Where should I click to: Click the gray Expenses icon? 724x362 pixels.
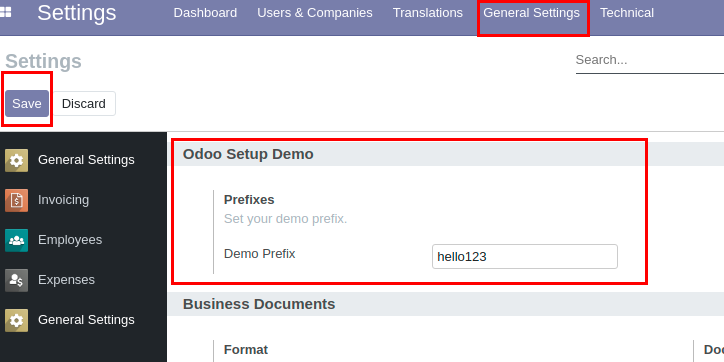[x=17, y=280]
